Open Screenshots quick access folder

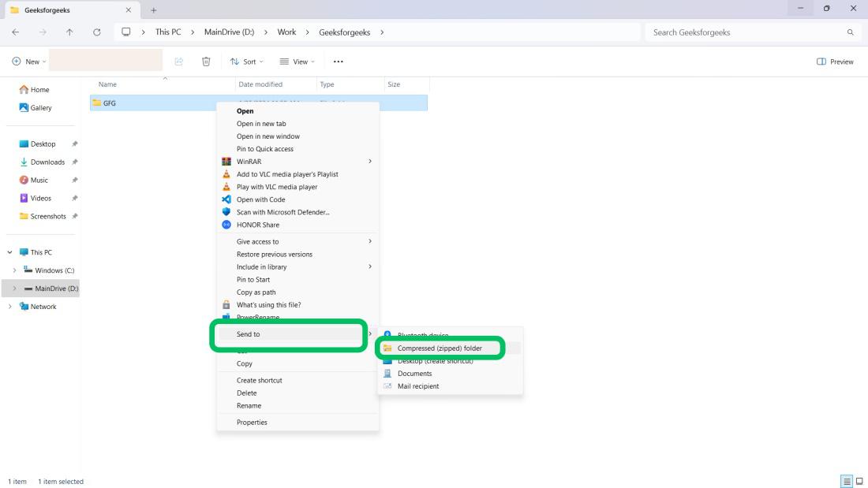43,216
